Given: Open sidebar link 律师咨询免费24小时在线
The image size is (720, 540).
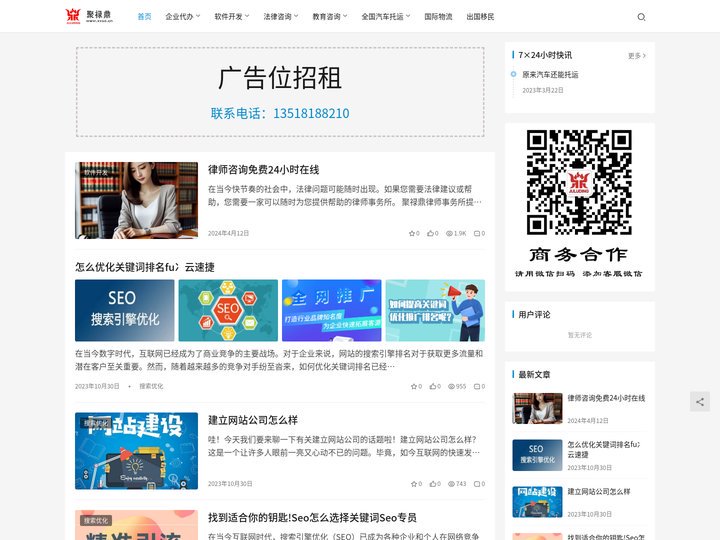Looking at the screenshot, I should pyautogui.click(x=606, y=398).
